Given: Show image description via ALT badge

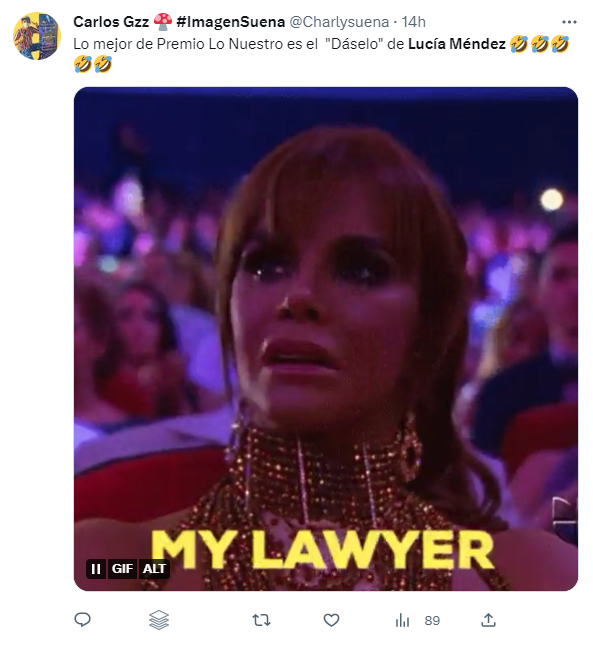Looking at the screenshot, I should click(154, 569).
